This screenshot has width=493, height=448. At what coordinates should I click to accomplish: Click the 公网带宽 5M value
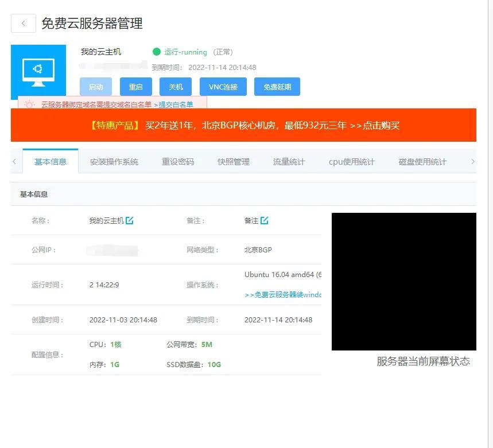click(207, 345)
